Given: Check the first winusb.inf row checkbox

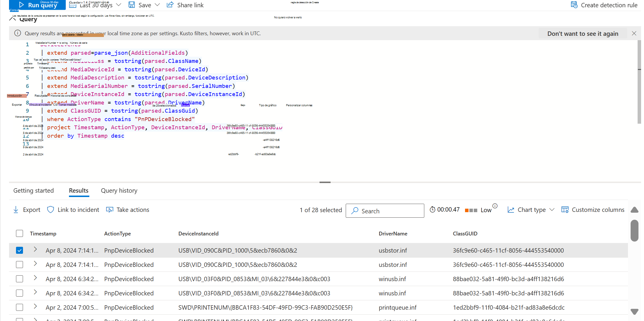Looking at the screenshot, I should (19, 279).
